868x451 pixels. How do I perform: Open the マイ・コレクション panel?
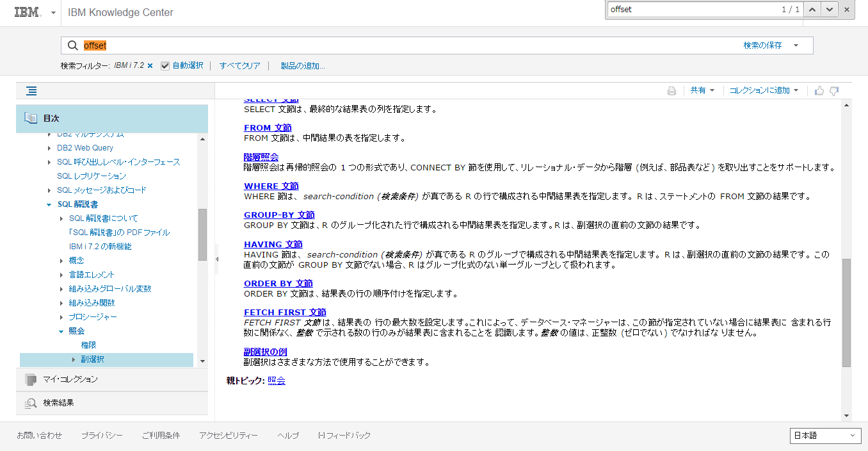(70, 379)
